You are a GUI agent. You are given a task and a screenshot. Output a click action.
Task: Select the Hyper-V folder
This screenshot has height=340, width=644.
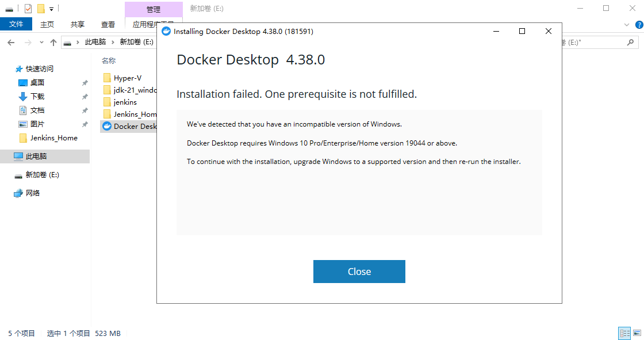pos(127,78)
